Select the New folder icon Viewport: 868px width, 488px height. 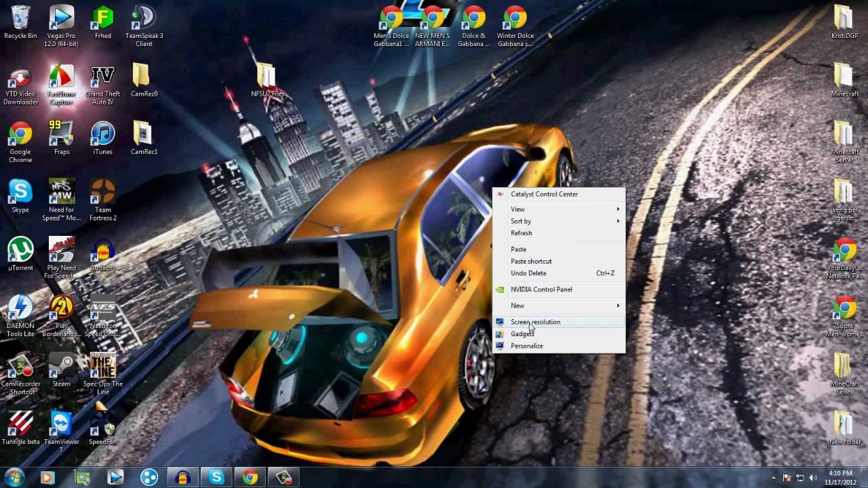pyautogui.click(x=844, y=429)
